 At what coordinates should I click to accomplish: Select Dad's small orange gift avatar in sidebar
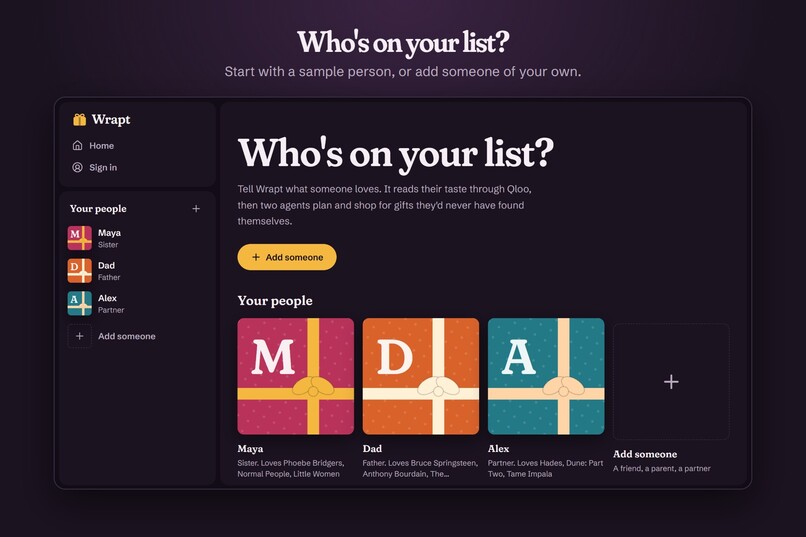(x=80, y=271)
